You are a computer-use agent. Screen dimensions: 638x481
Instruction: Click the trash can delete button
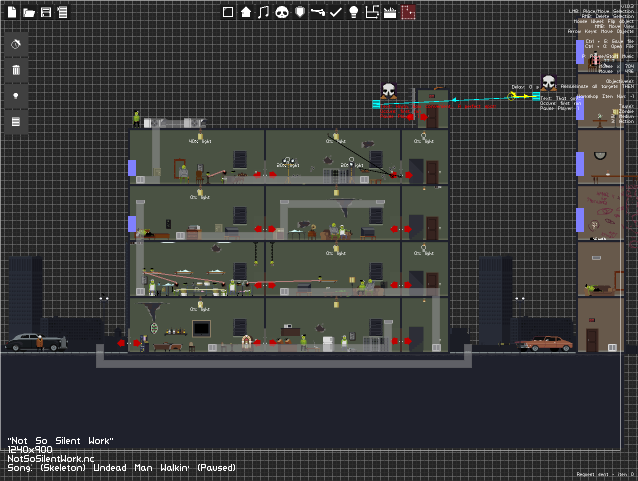click(16, 70)
